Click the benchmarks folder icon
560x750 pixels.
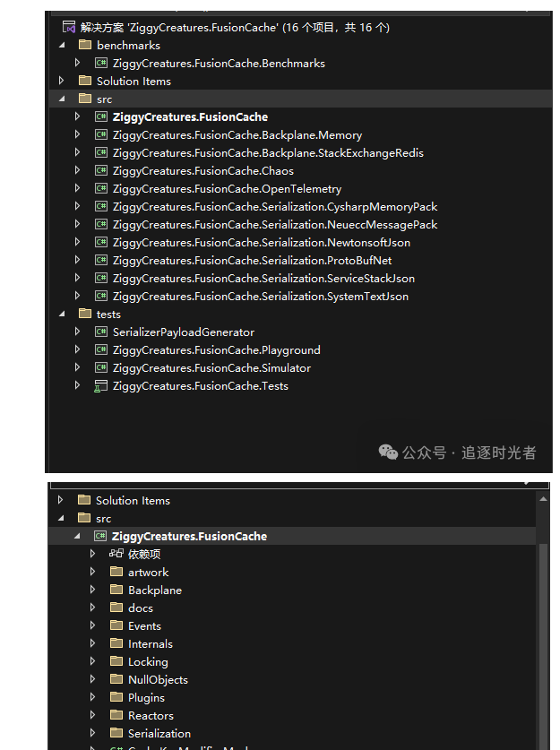tap(85, 45)
